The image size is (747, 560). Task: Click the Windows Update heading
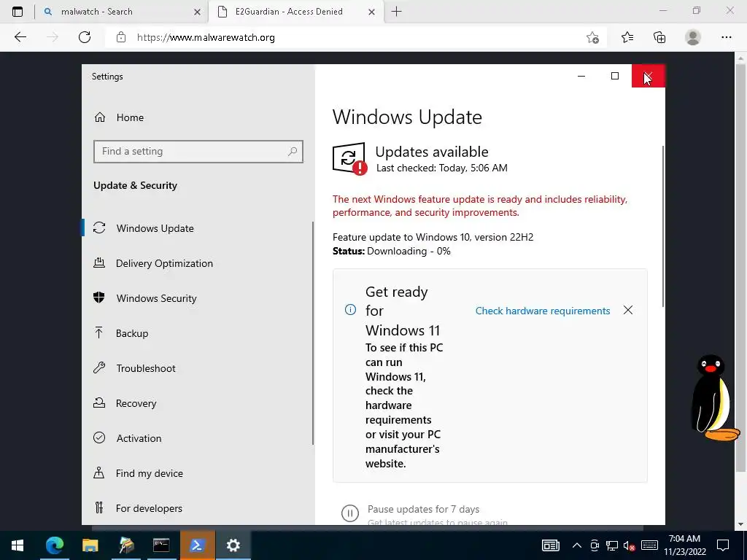(407, 117)
